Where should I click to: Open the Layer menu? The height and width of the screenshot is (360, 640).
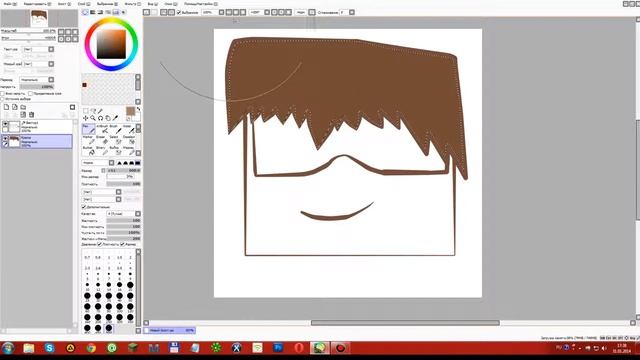84,4
